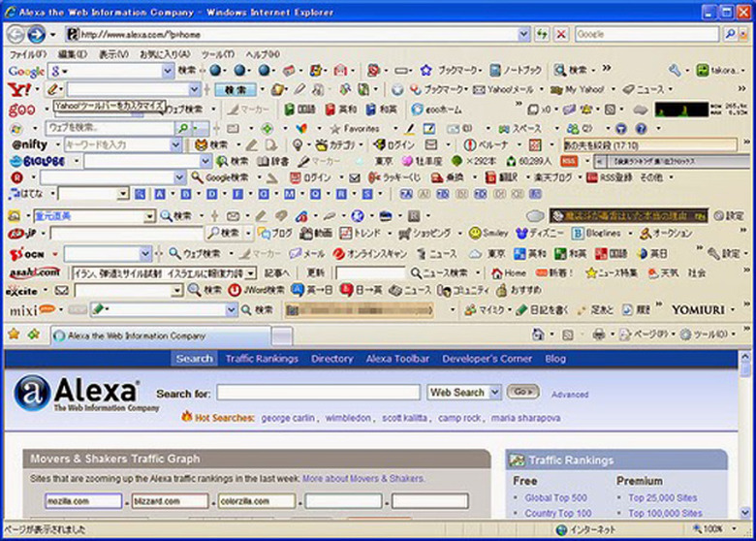Viewport: 756px width, 541px height.
Task: Follow the 'george carlin' hot search link
Action: [x=288, y=418]
